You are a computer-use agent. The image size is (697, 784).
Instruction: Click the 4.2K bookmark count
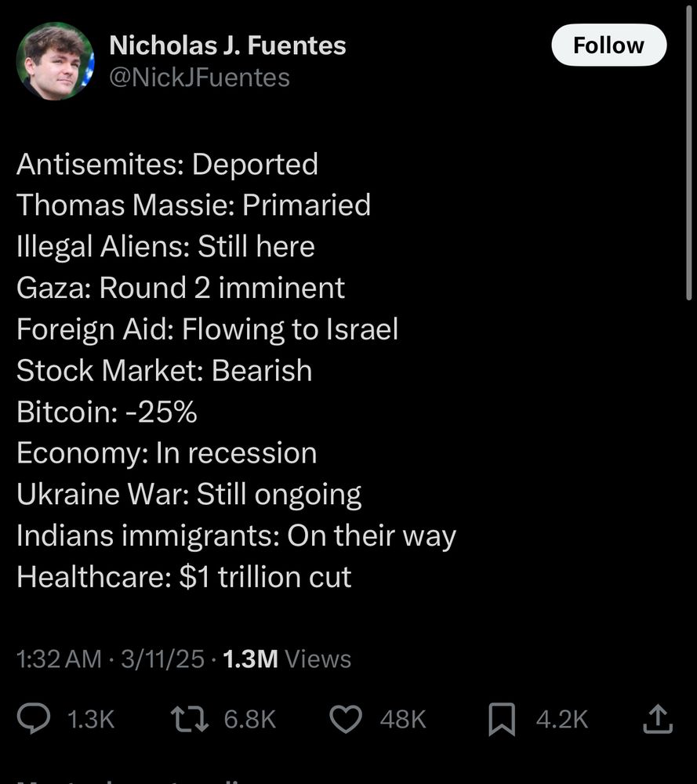(x=562, y=720)
